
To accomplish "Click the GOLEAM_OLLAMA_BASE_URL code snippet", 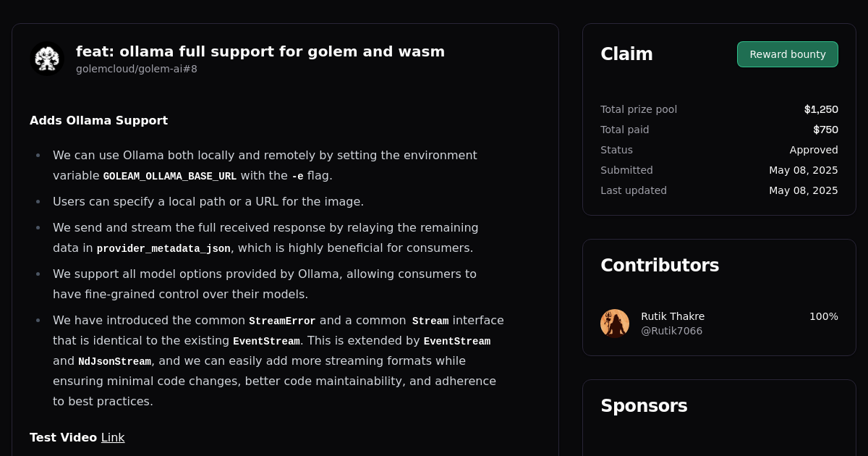I will tap(169, 176).
